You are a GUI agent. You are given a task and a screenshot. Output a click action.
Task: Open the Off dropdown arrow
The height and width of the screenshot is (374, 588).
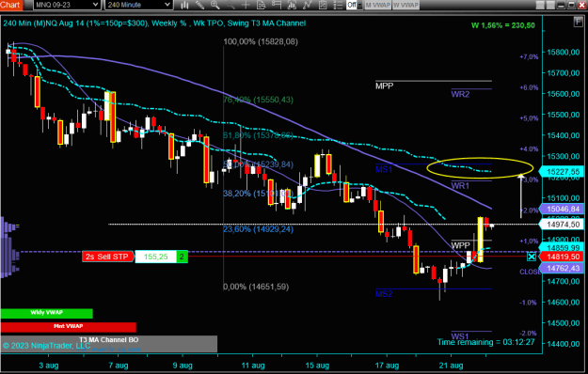coord(360,5)
